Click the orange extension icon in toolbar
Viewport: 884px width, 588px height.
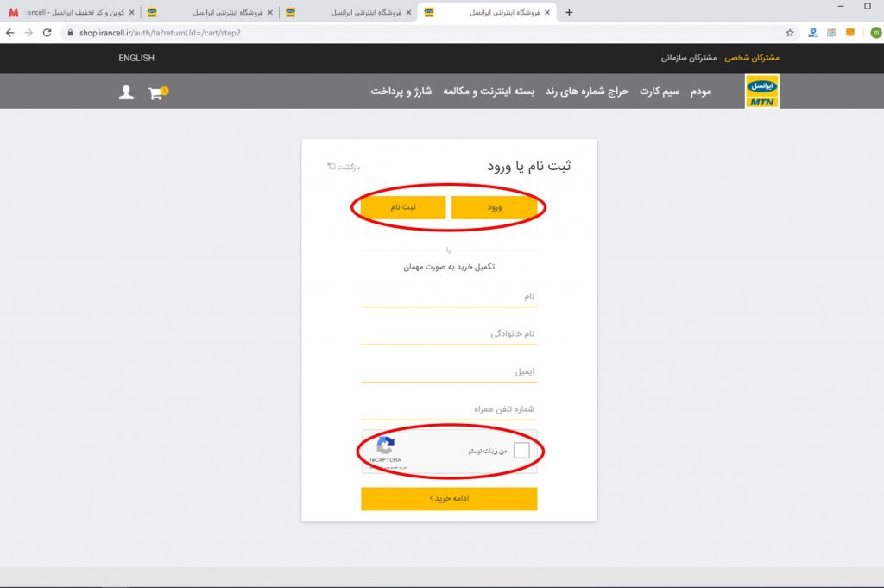click(x=850, y=33)
